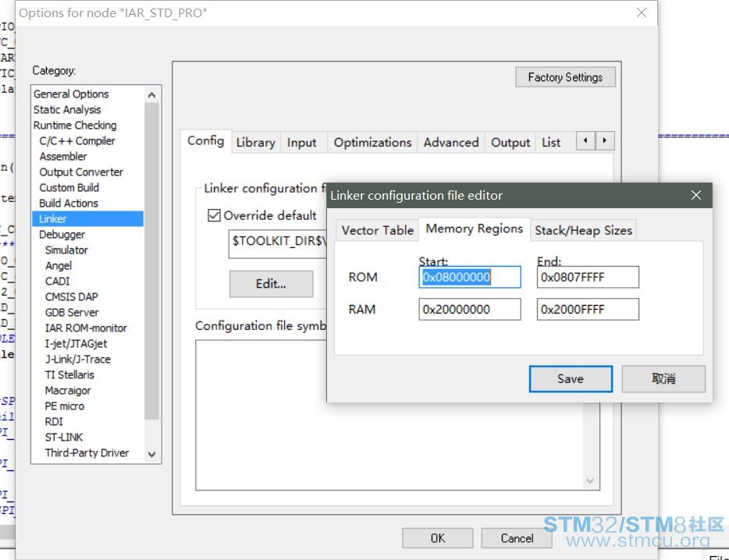The height and width of the screenshot is (560, 729).
Task: Select Static Analysis category
Action: click(x=67, y=110)
